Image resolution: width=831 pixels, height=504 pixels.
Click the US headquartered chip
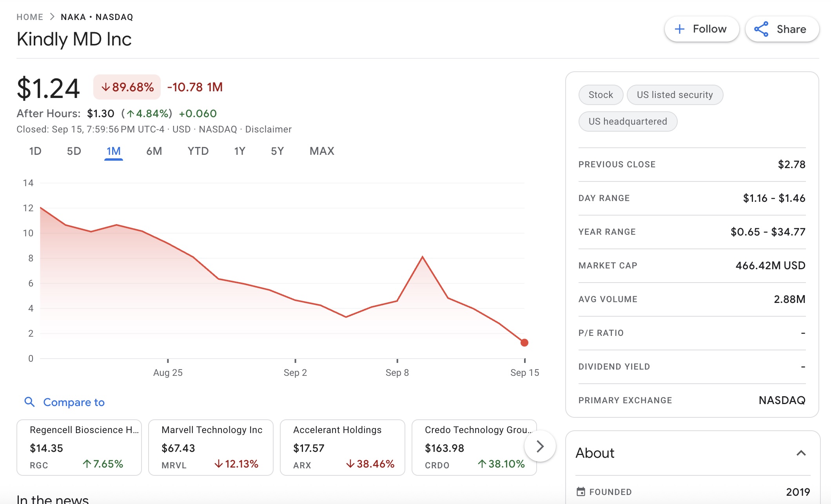click(628, 121)
